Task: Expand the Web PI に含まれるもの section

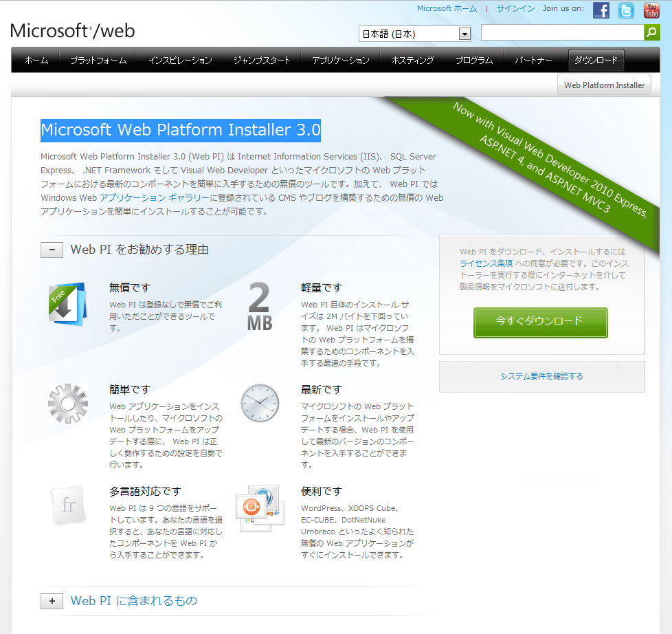Action: [52, 601]
